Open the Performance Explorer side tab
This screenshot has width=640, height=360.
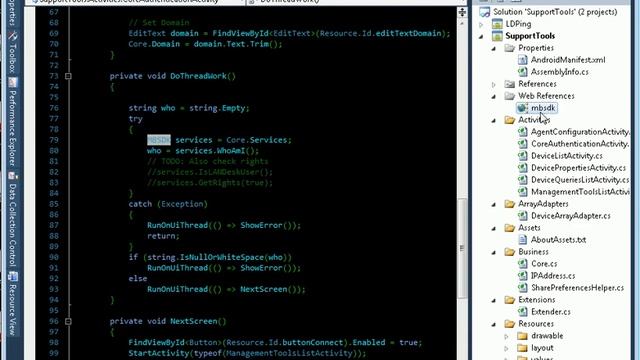(x=12, y=121)
